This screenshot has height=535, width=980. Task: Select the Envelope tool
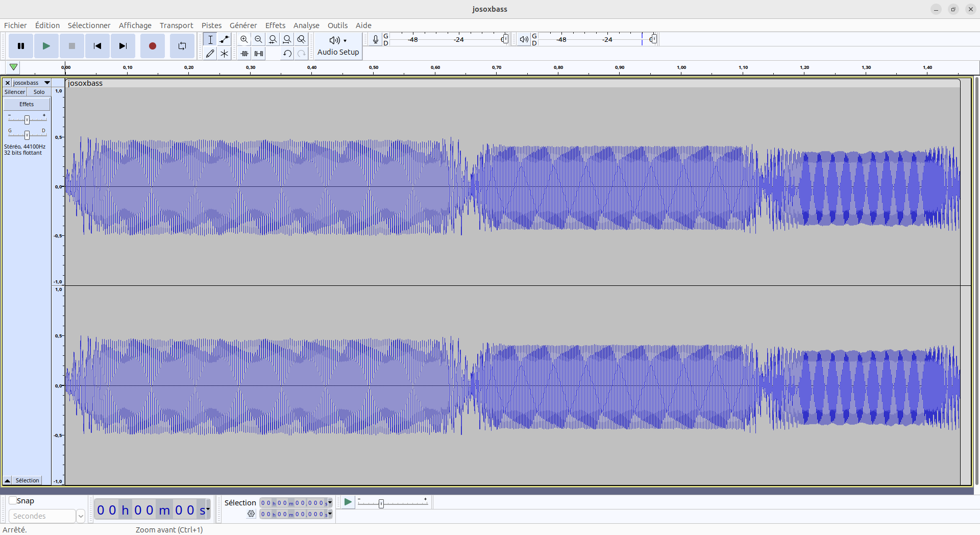tap(224, 39)
